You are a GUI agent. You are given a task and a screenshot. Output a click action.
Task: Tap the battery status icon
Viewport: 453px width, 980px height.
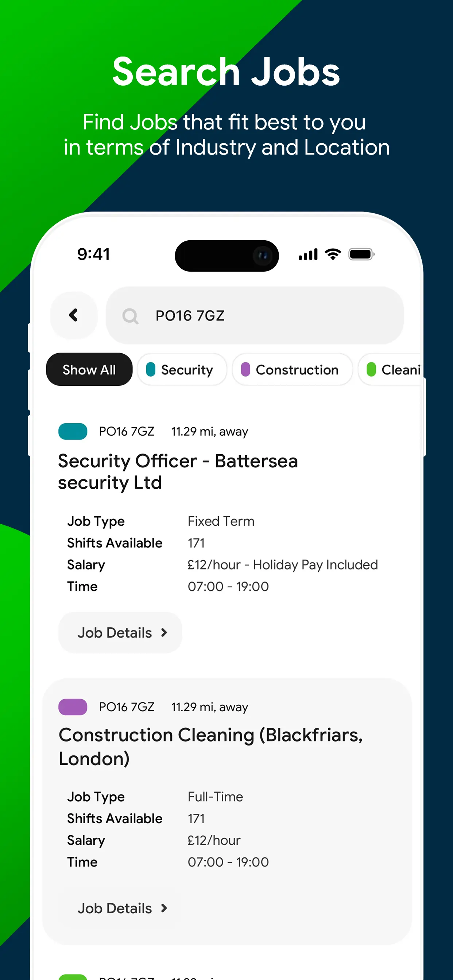tap(361, 254)
